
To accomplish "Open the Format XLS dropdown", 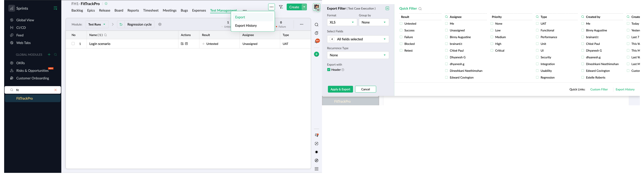I will click(342, 22).
